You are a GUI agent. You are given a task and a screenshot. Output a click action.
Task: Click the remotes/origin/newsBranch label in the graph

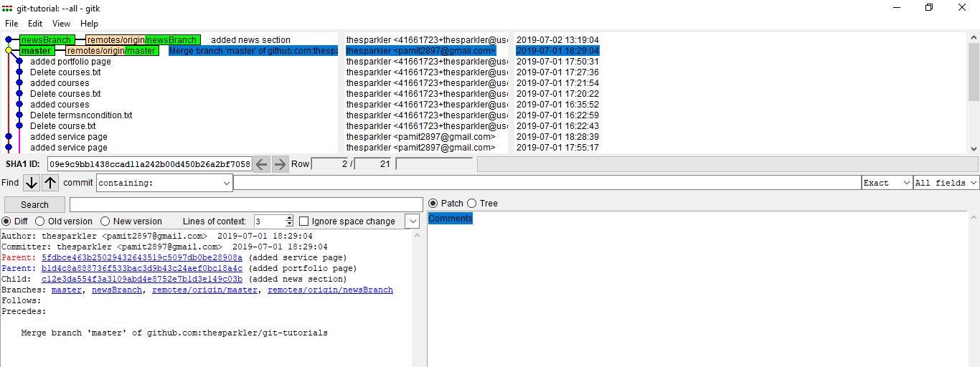click(x=143, y=40)
